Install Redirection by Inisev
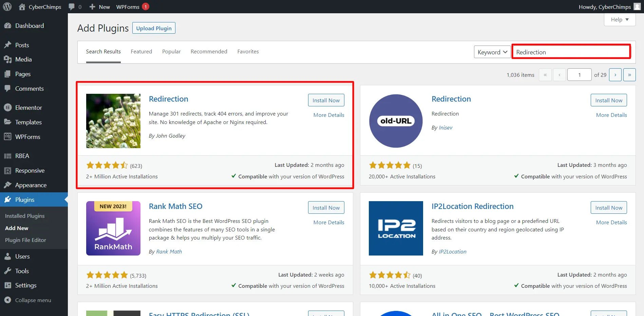 (609, 100)
